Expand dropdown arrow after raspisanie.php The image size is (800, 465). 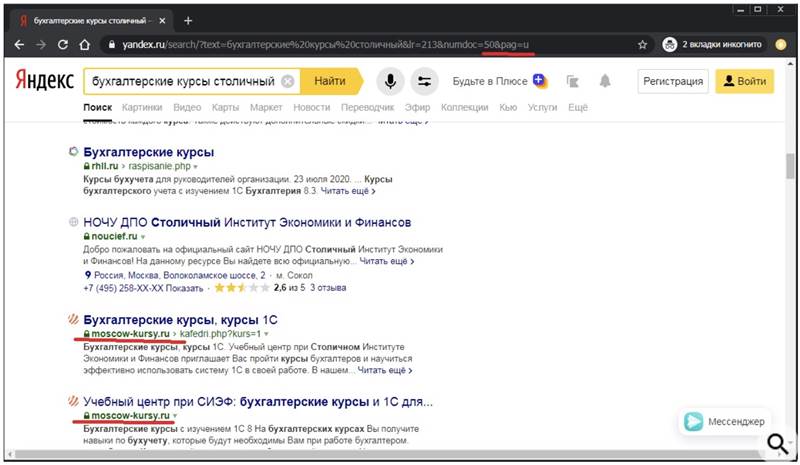click(195, 167)
